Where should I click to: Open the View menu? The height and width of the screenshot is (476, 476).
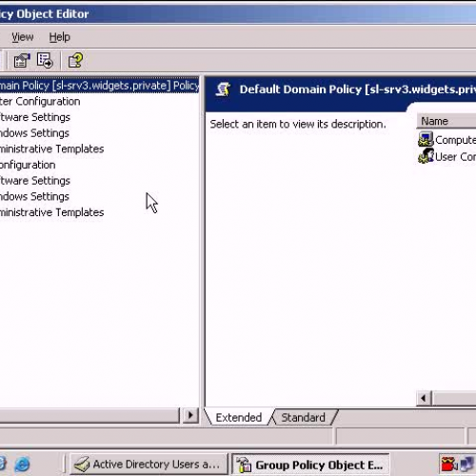click(x=23, y=37)
